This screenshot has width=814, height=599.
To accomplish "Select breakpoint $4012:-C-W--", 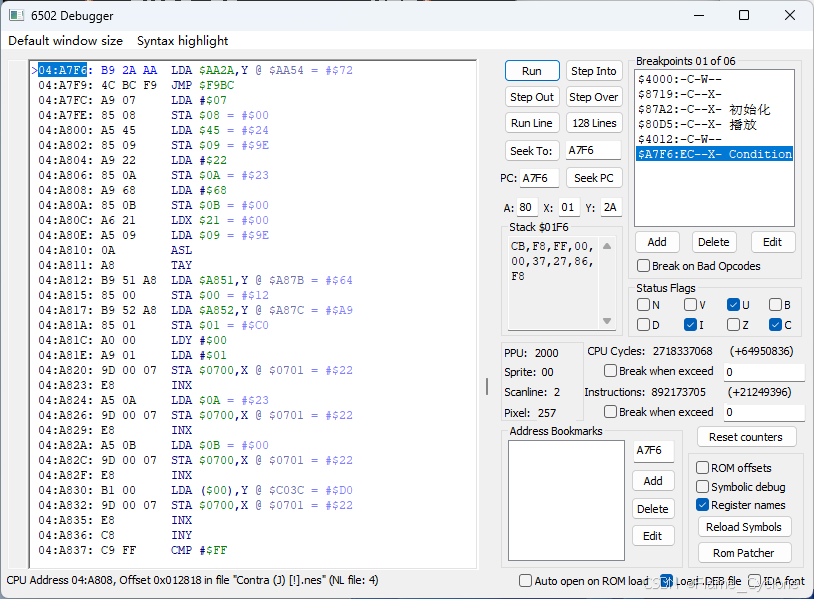I will click(x=714, y=139).
